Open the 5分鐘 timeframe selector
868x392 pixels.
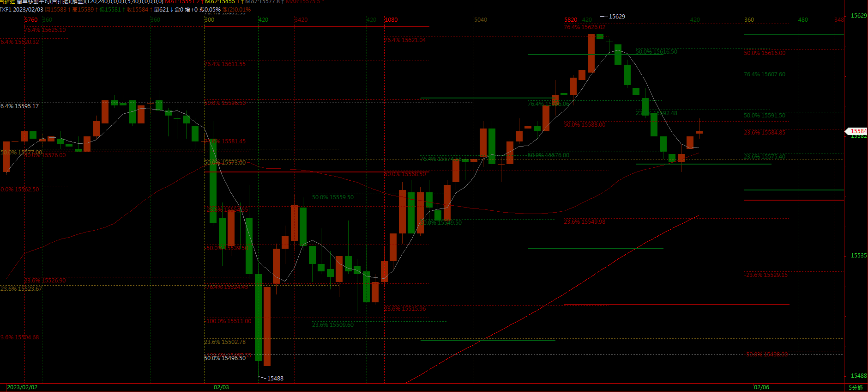pyautogui.click(x=856, y=388)
